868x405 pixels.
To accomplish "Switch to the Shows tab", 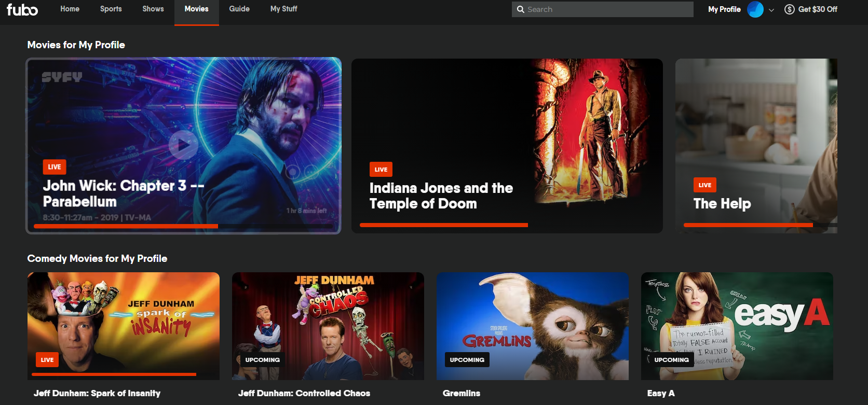I will click(153, 9).
